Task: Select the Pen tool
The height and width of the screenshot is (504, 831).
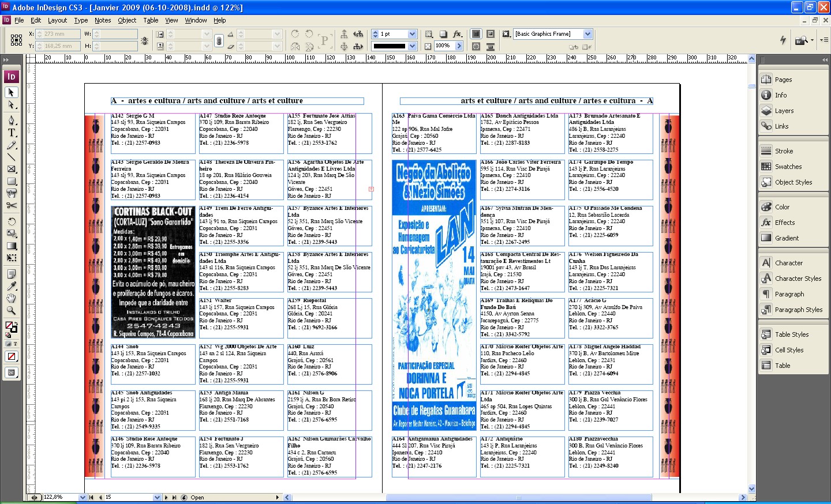Action: 11,120
